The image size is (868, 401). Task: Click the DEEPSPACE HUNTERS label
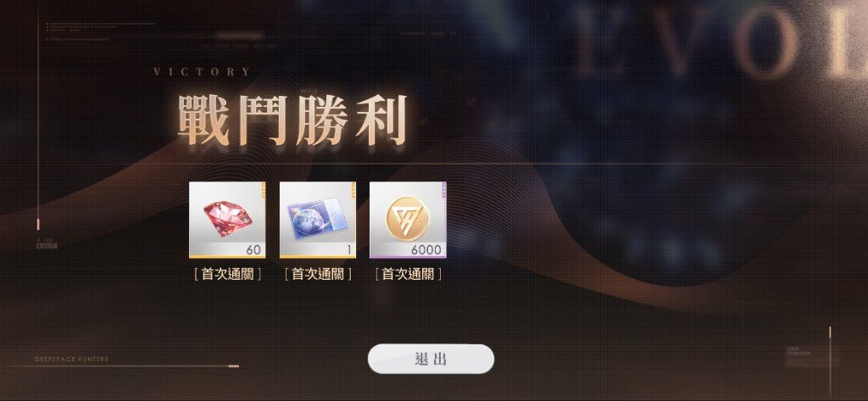72,359
